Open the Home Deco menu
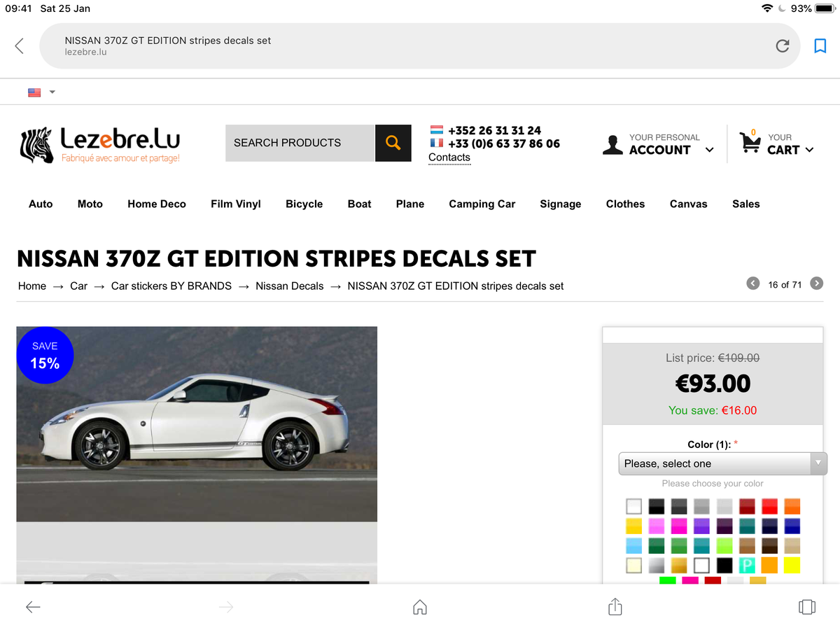This screenshot has height=630, width=840. [157, 204]
